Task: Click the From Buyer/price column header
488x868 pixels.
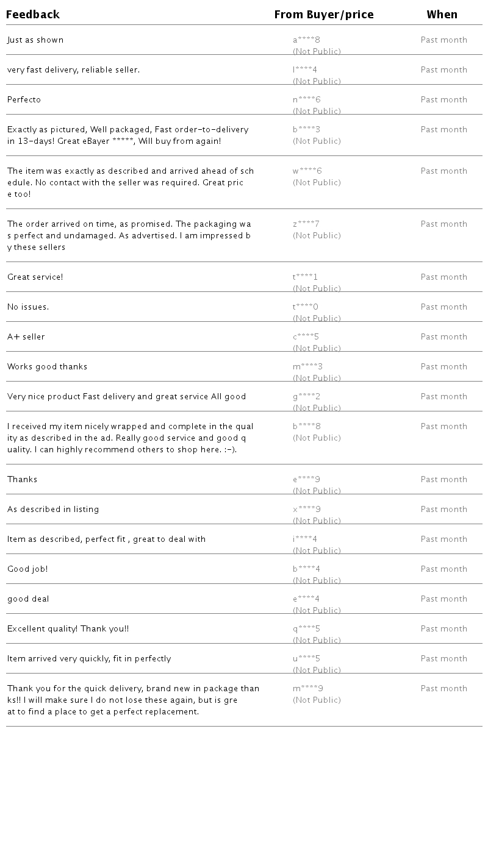Action: click(323, 15)
